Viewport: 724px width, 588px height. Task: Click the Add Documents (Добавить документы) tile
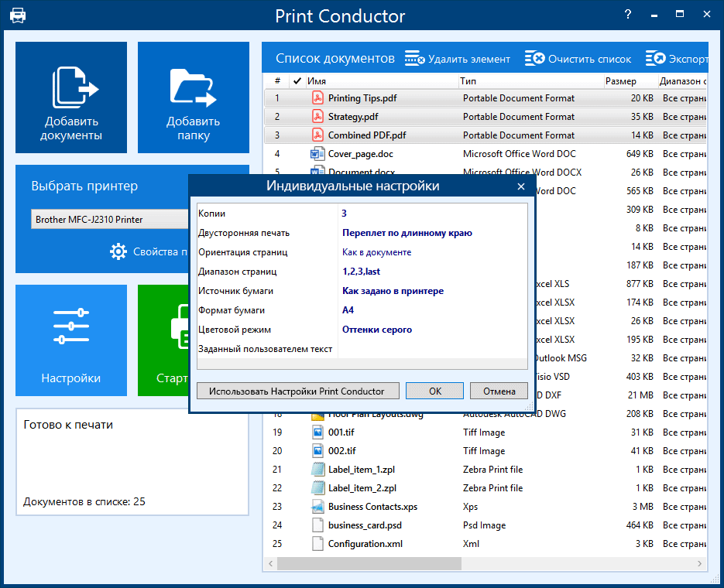(x=71, y=97)
